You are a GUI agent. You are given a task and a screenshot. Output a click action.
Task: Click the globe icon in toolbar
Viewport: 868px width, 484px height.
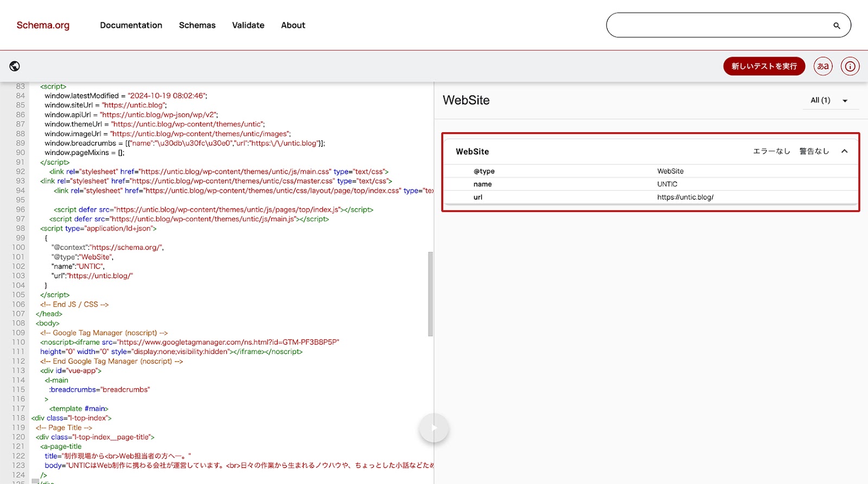[x=15, y=66]
